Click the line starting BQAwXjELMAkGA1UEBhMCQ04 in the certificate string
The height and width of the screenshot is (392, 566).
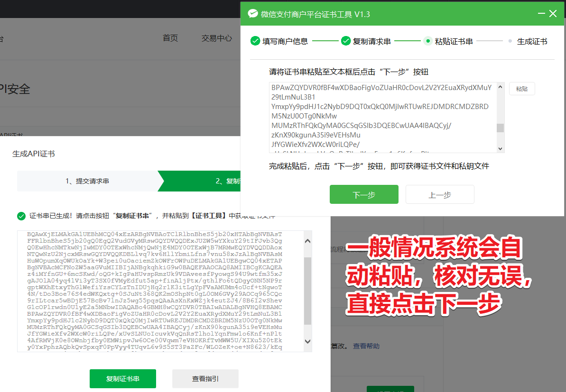(x=155, y=235)
